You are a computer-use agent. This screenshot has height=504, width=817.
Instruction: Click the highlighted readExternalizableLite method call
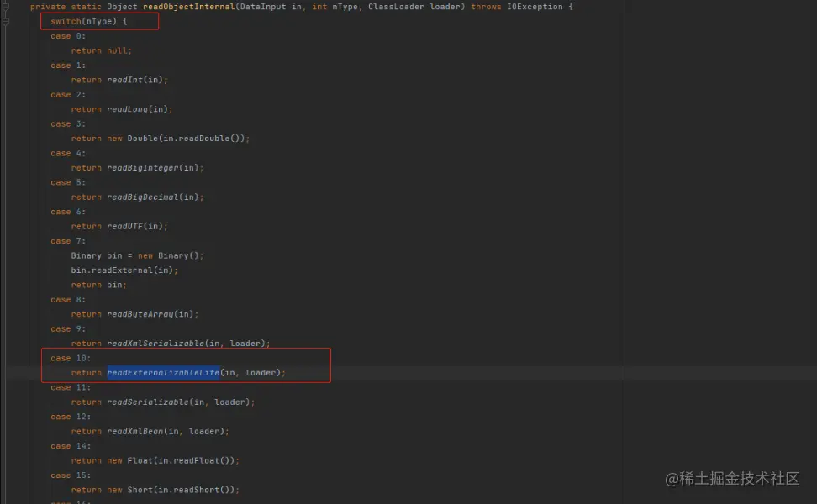point(164,373)
